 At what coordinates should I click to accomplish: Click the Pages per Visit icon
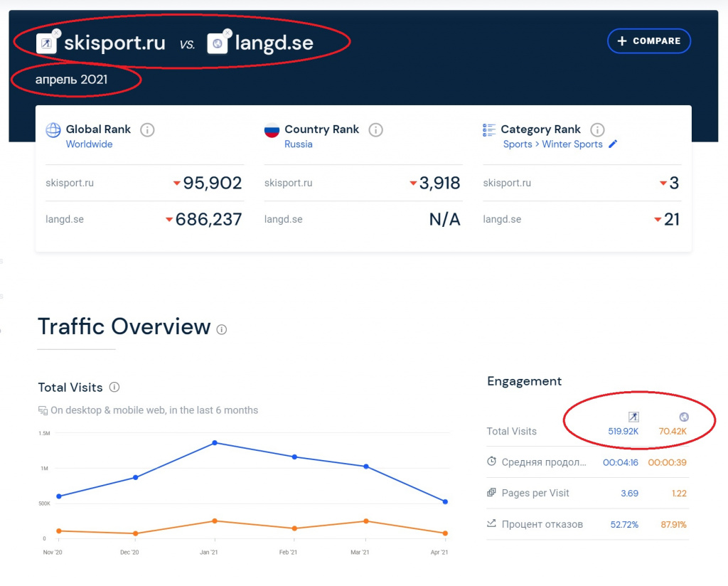coord(491,492)
